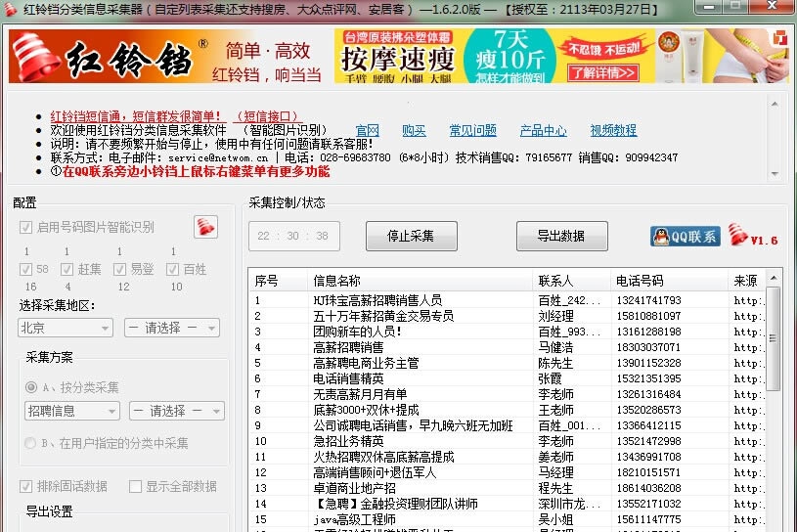The image size is (797, 532).
Task: Select row 五十万年薪招黄金交易专员
Action: tap(507, 316)
